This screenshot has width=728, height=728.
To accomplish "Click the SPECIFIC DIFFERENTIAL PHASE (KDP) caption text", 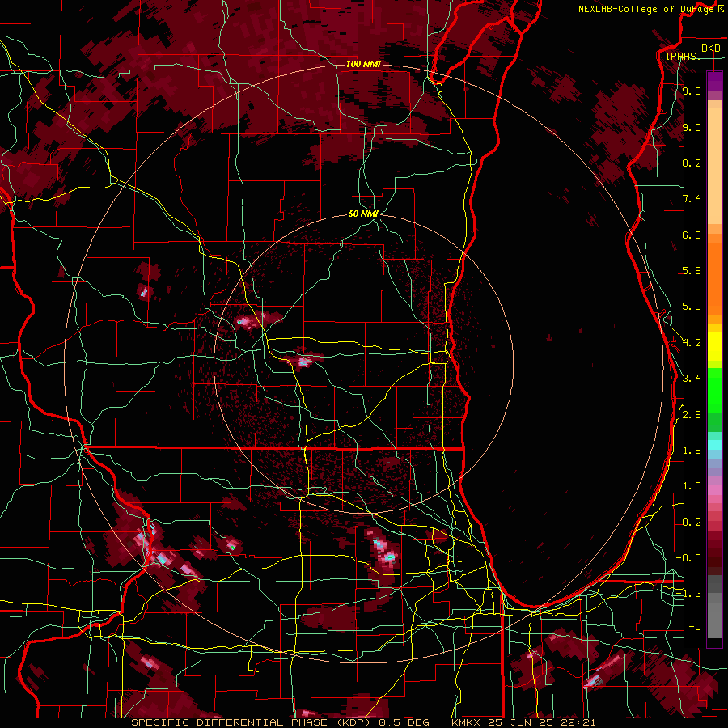I will click(250, 722).
